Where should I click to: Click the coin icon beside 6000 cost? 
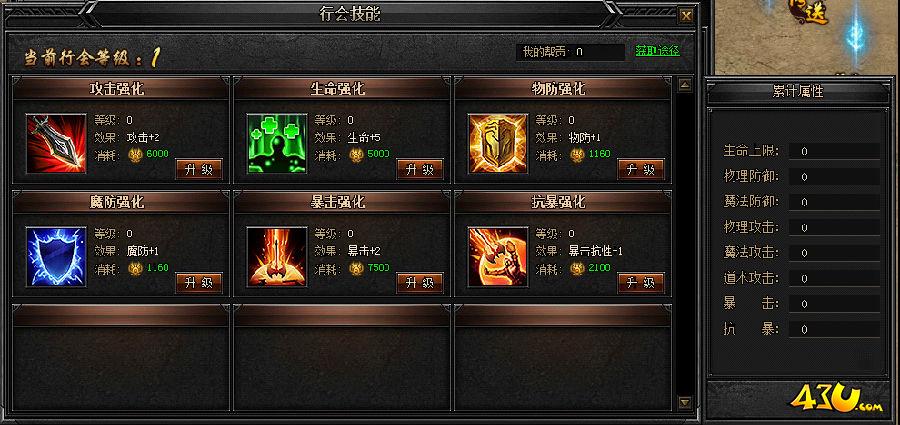[x=135, y=154]
